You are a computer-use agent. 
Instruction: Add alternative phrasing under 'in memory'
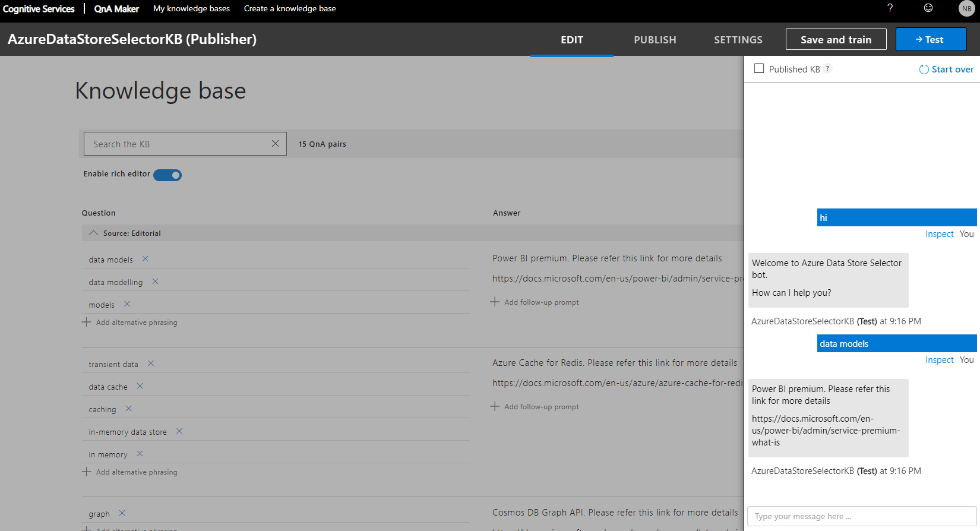pyautogui.click(x=129, y=472)
